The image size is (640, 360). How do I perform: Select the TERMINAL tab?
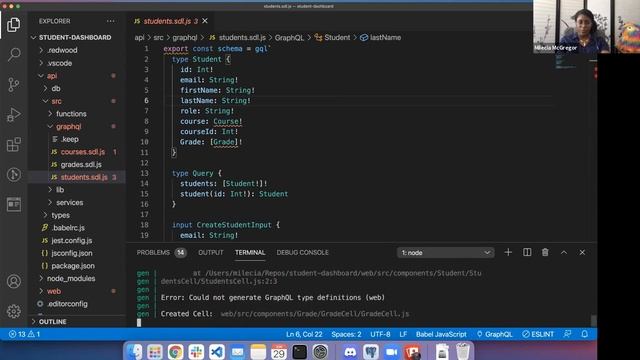point(250,253)
